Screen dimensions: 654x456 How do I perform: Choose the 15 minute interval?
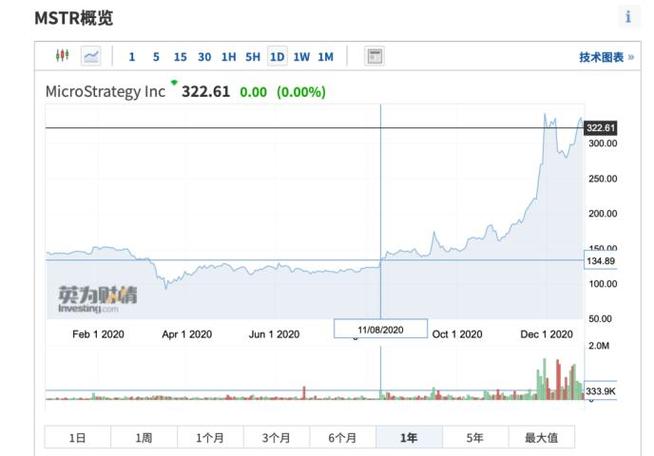[x=180, y=57]
